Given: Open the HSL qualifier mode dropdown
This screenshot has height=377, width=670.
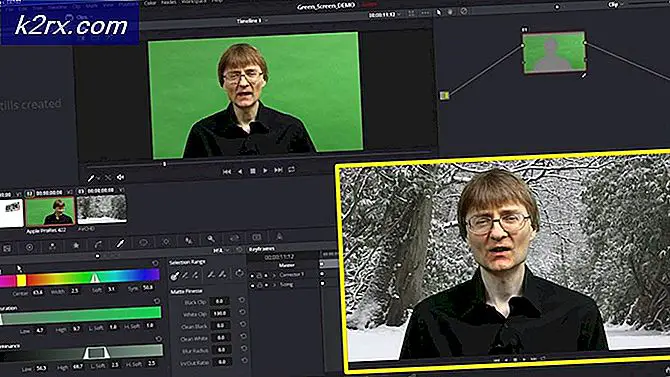Looking at the screenshot, I should (222, 250).
